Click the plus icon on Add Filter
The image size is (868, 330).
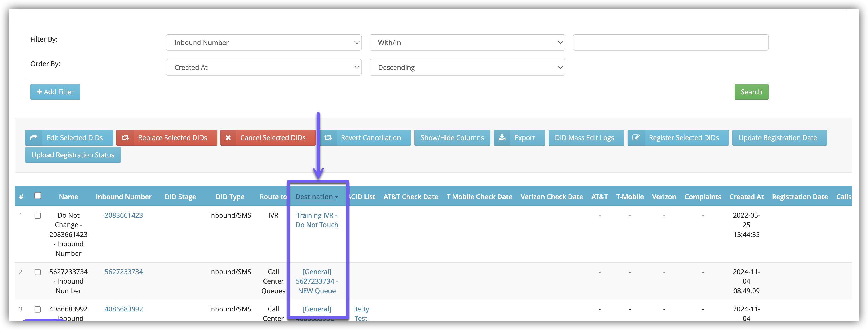pyautogui.click(x=40, y=92)
